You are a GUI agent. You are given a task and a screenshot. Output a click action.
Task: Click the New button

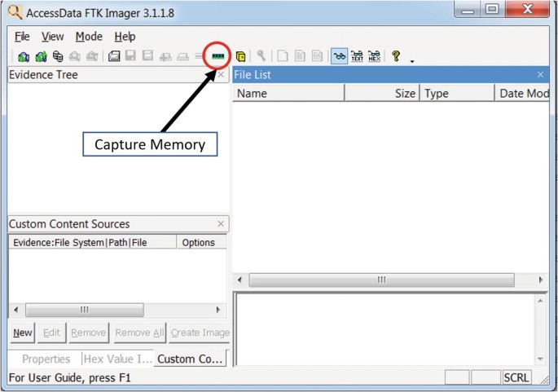click(23, 333)
